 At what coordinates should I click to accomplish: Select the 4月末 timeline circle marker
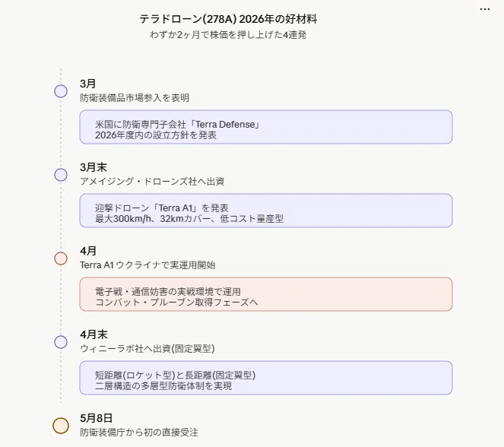(61, 342)
